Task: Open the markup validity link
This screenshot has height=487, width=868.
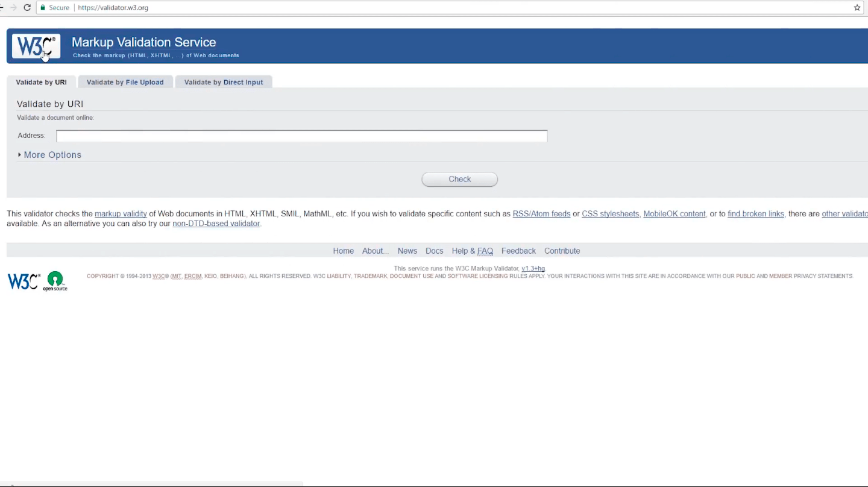Action: pos(121,214)
